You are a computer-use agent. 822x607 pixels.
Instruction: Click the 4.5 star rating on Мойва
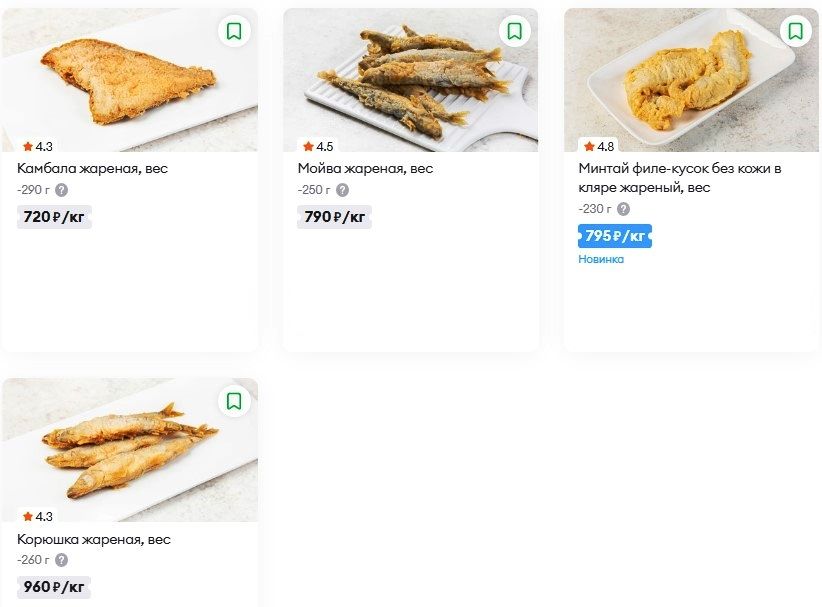pos(318,146)
